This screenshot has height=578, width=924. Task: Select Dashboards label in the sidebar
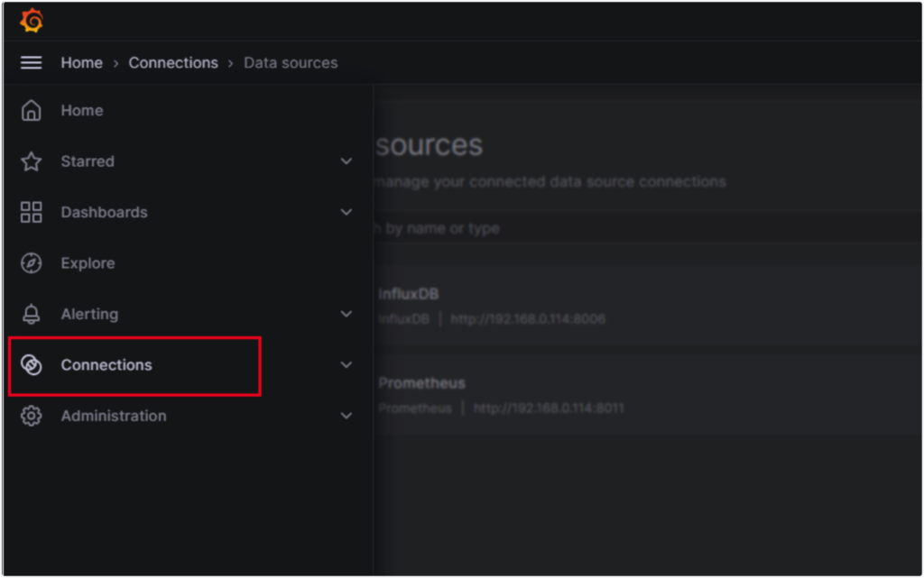(104, 213)
